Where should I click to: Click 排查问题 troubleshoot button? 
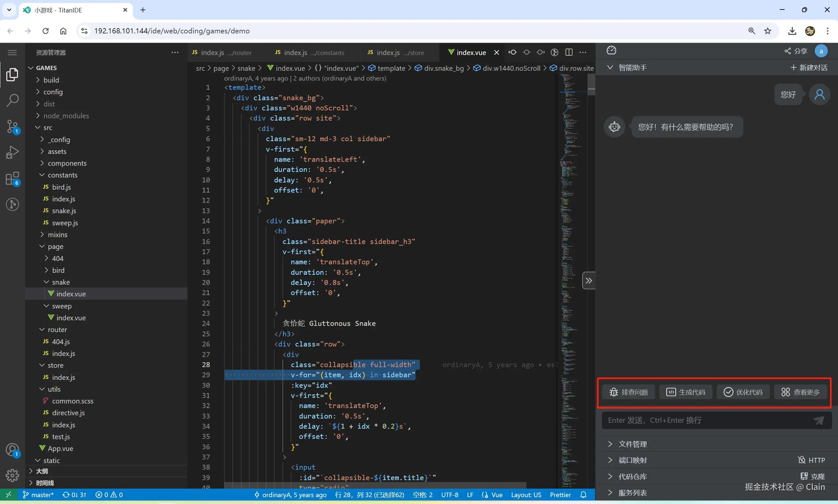(x=628, y=392)
